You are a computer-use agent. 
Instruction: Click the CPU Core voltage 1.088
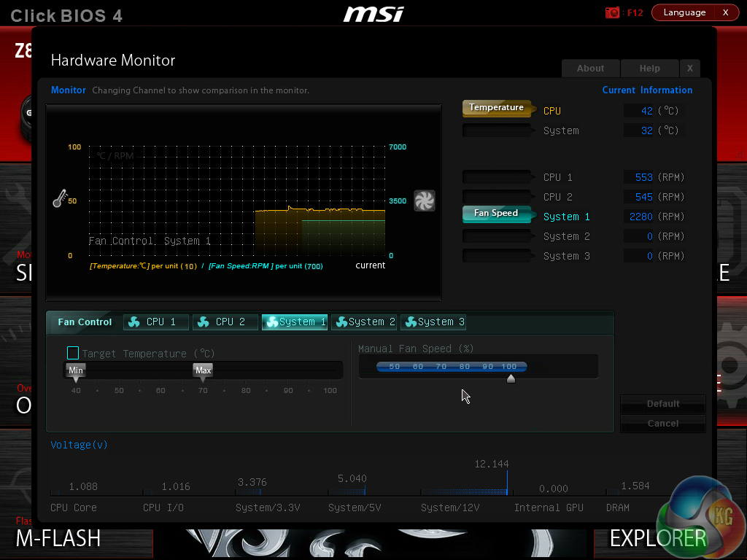coord(83,486)
